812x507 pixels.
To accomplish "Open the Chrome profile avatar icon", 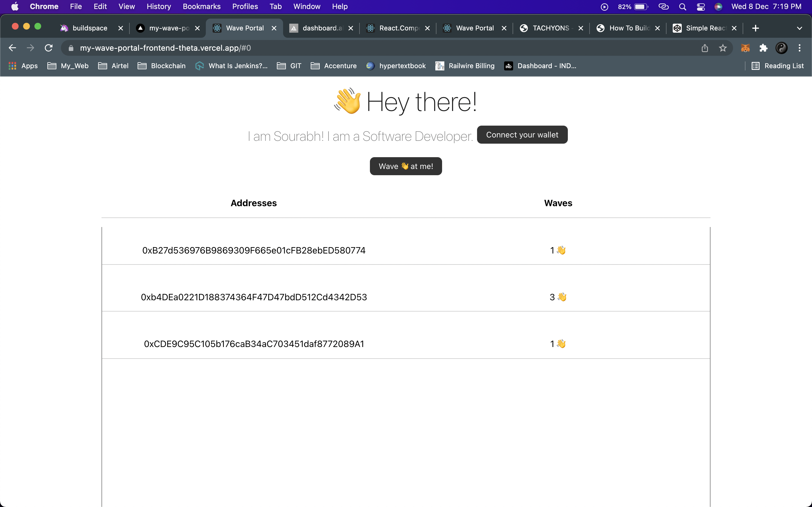I will (x=782, y=48).
